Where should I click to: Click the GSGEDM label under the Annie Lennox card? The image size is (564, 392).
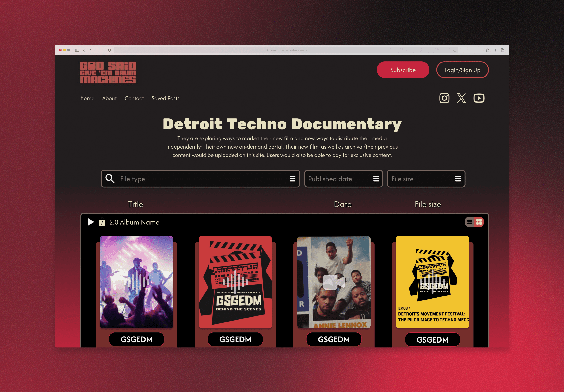coord(334,339)
